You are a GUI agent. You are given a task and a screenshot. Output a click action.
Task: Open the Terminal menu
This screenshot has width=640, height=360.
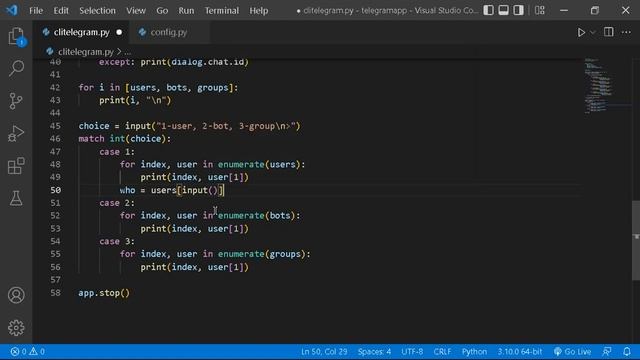click(x=222, y=11)
